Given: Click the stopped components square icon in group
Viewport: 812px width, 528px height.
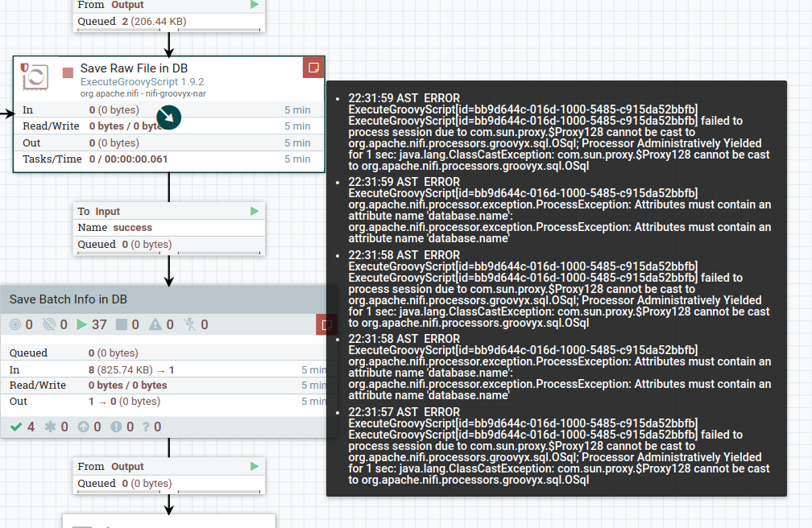Looking at the screenshot, I should tap(121, 324).
